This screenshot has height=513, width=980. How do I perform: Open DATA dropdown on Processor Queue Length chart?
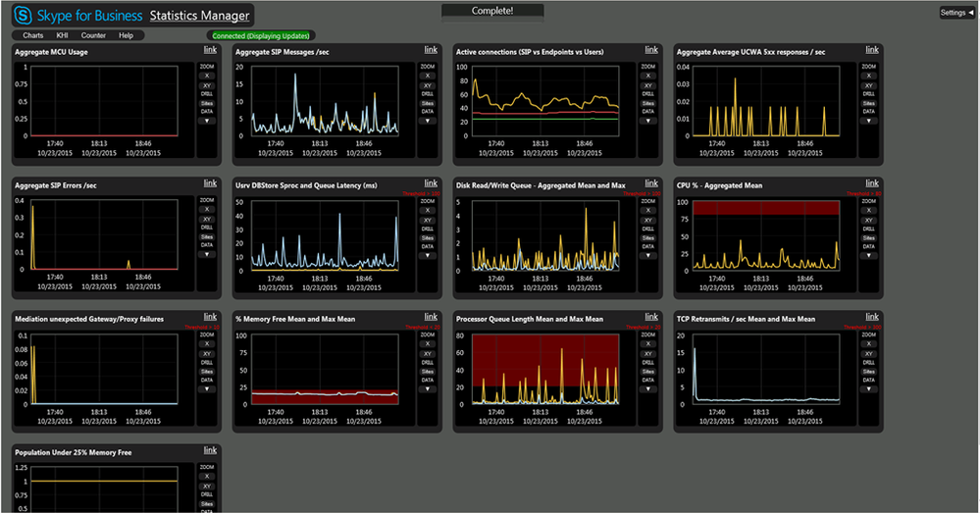point(648,388)
